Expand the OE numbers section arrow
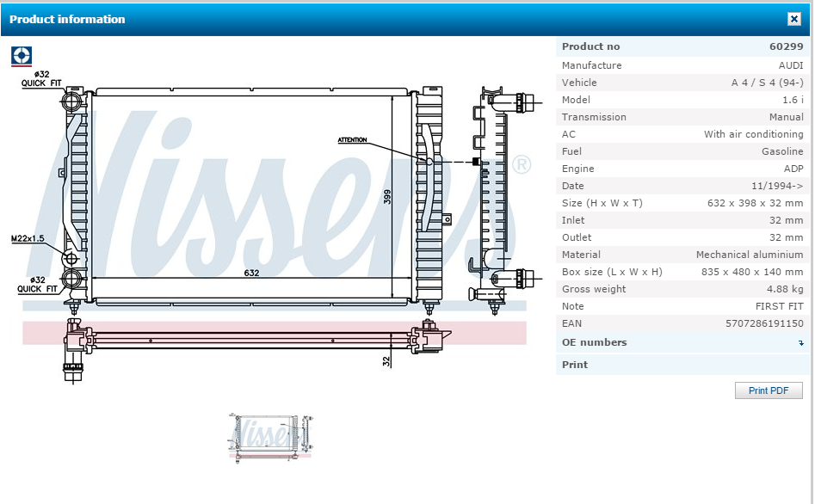The image size is (815, 504). 800,343
